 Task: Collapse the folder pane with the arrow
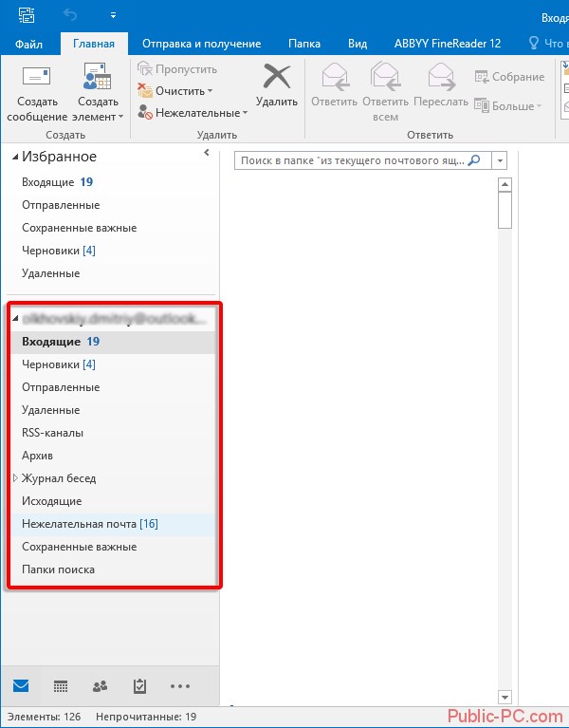pyautogui.click(x=207, y=152)
